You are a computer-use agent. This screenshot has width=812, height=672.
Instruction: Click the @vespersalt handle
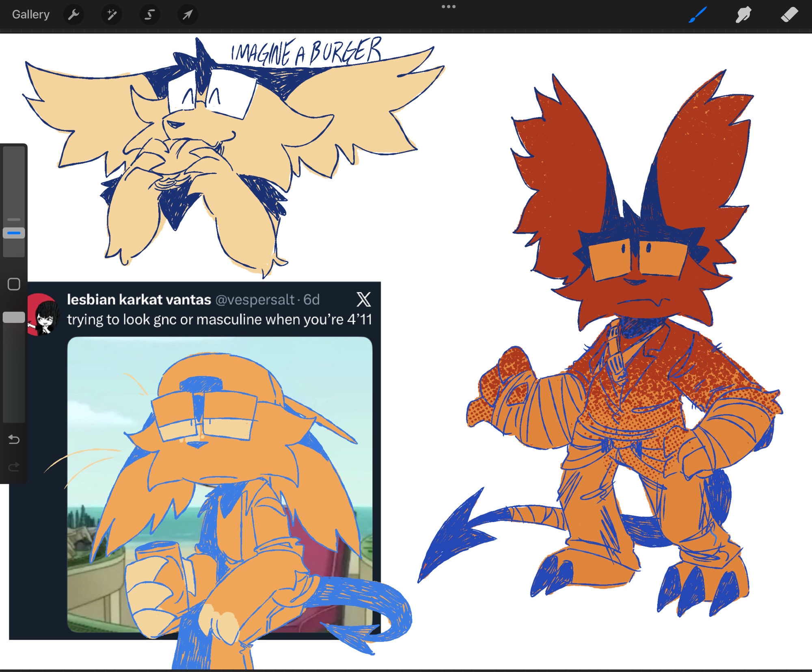[255, 299]
